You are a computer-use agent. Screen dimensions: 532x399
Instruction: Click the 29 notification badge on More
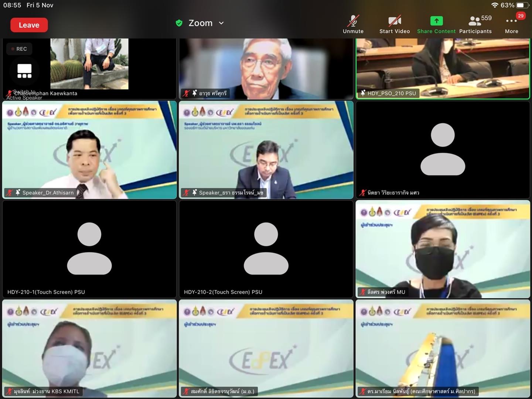[521, 16]
